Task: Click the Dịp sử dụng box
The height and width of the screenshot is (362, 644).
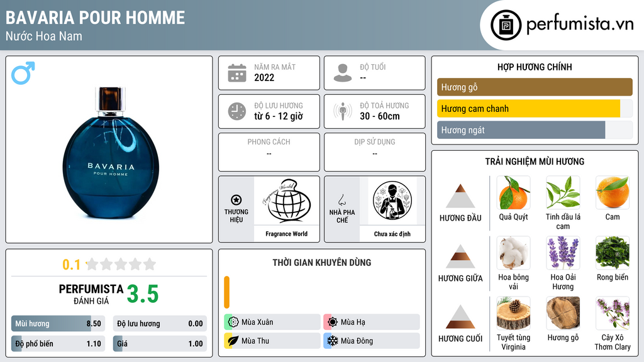Action: click(x=375, y=152)
